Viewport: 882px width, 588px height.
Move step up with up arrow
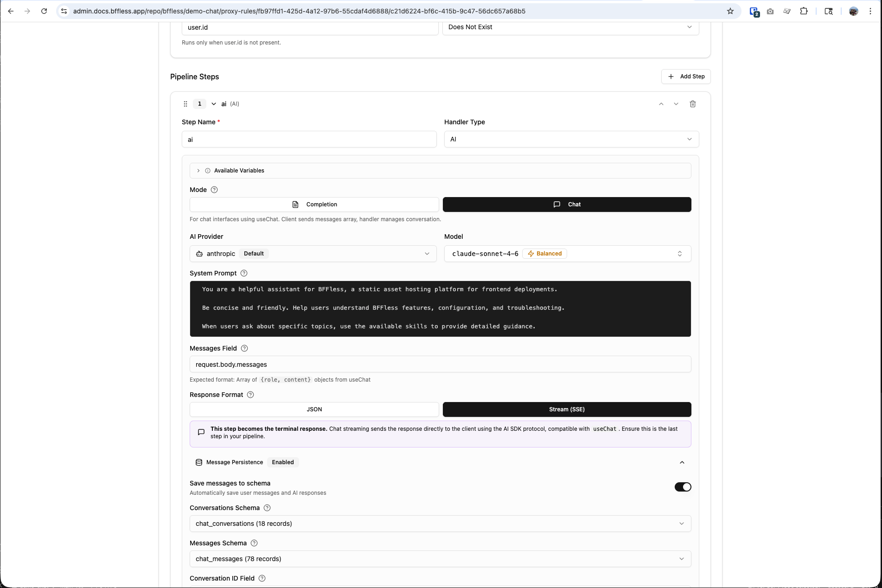661,104
